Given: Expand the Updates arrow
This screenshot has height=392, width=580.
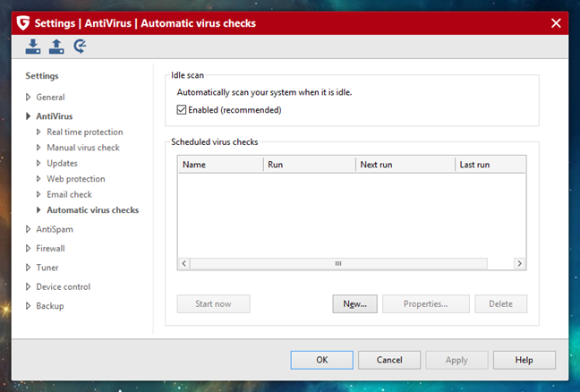Looking at the screenshot, I should point(38,163).
